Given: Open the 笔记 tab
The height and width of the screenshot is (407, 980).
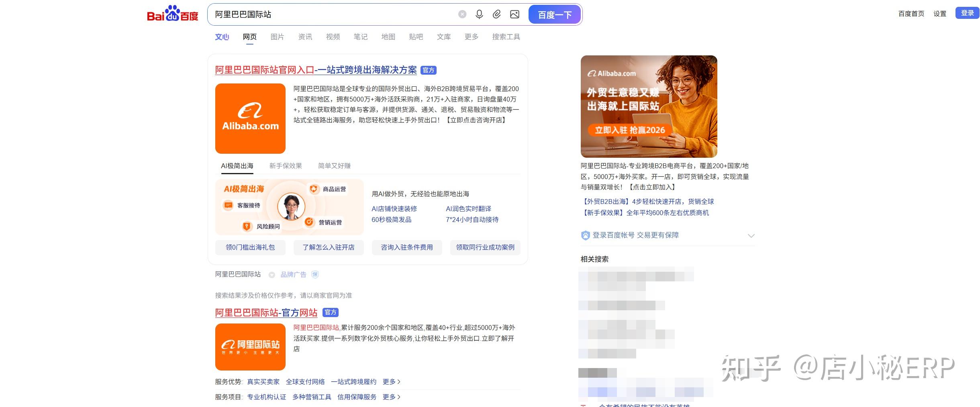Looking at the screenshot, I should click(361, 37).
